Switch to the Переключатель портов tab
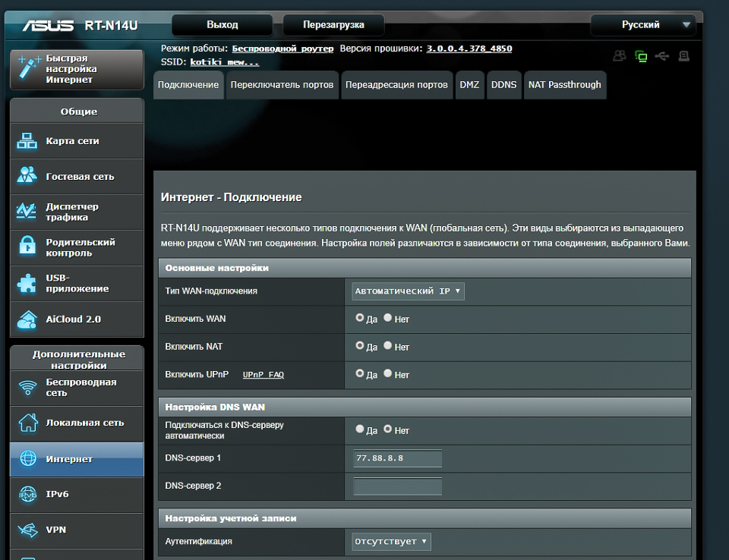This screenshot has width=729, height=560. [x=282, y=85]
